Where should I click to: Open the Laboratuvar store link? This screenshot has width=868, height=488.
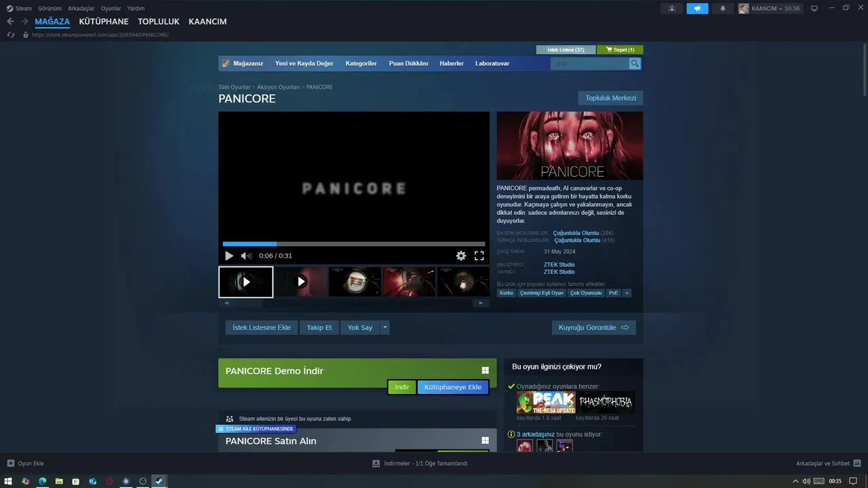tap(492, 64)
